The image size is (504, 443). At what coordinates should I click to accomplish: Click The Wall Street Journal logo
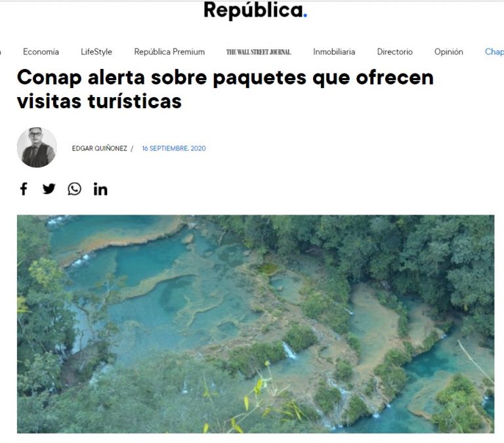click(x=259, y=52)
